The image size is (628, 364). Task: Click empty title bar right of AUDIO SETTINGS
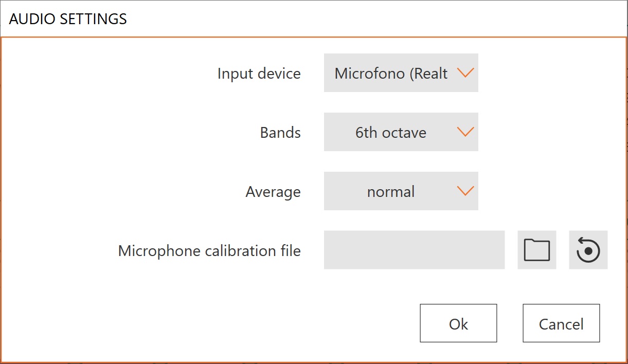point(360,19)
